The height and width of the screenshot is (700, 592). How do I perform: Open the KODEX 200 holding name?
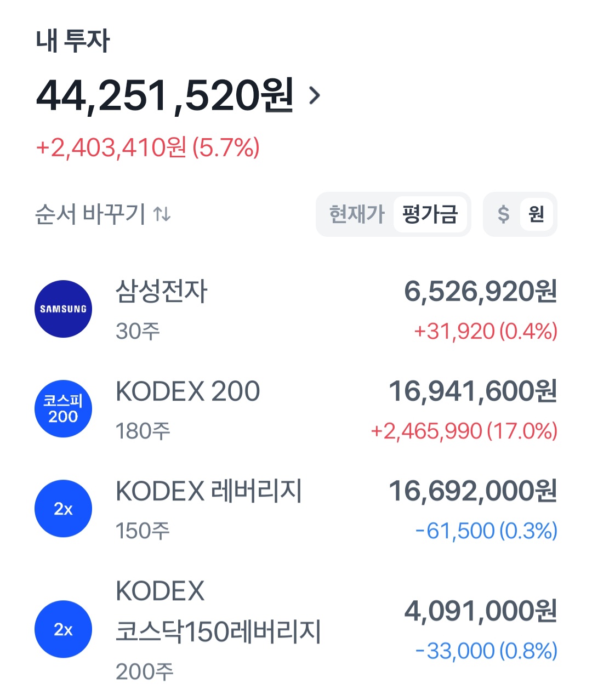tap(188, 391)
